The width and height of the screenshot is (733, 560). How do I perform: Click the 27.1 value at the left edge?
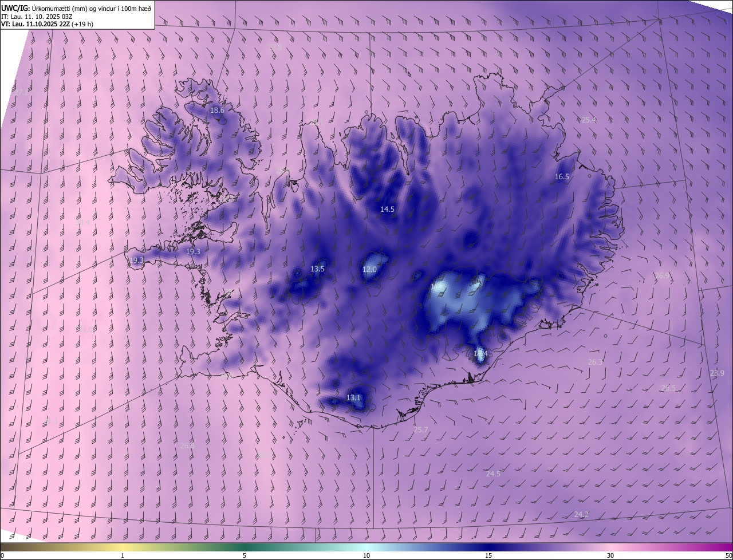(21, 92)
